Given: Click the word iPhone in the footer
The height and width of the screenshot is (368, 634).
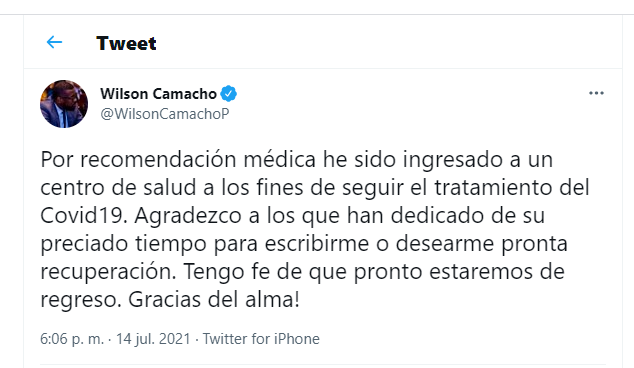Looking at the screenshot, I should tap(296, 338).
